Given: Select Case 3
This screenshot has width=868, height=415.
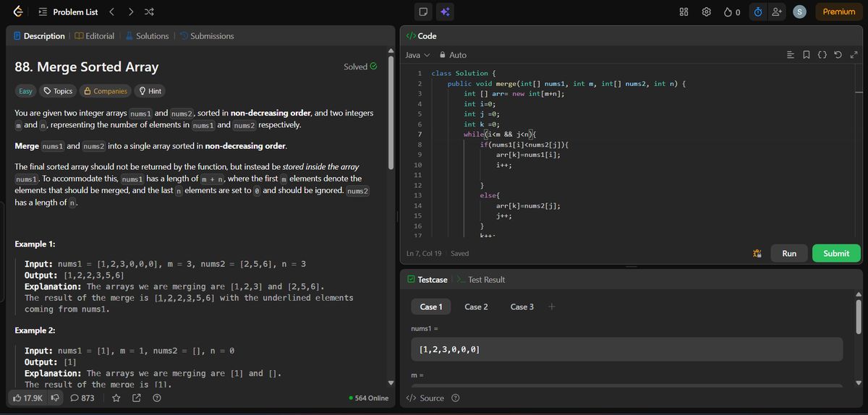Looking at the screenshot, I should [x=522, y=307].
